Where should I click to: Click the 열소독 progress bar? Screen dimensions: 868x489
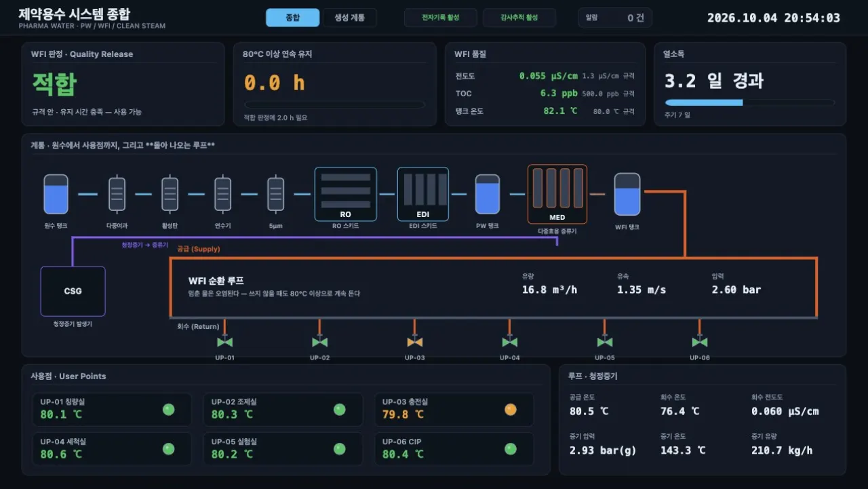tap(749, 102)
